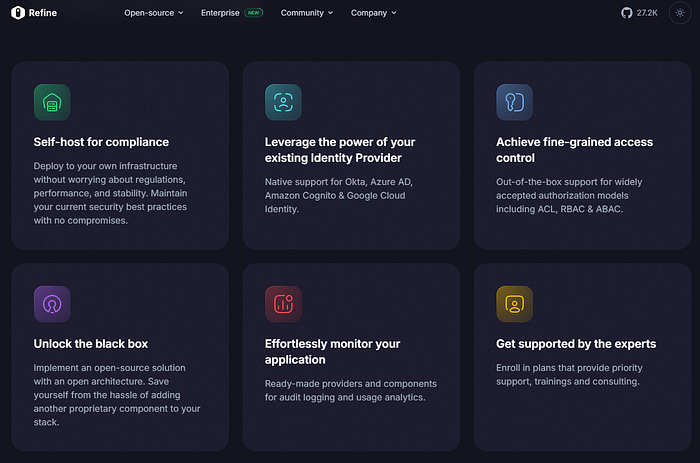Screen dimensions: 700x463
Task: Click the purple unlock keyhole icon
Action: [52, 304]
